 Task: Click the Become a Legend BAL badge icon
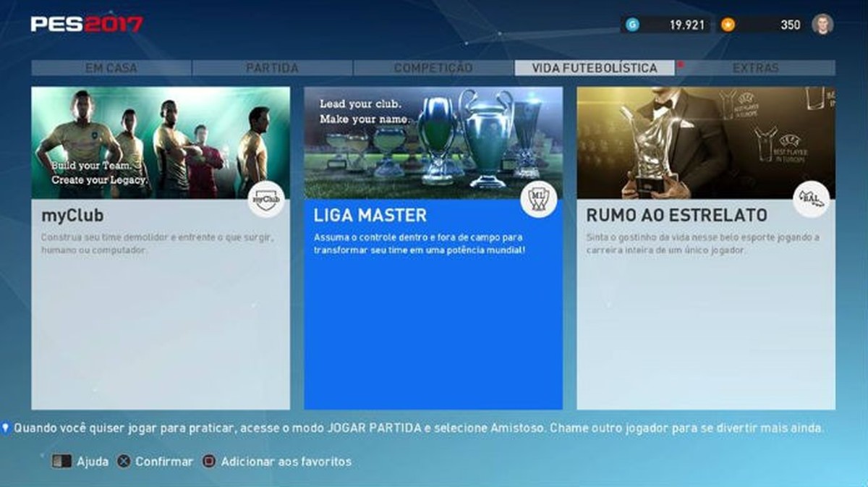pos(811,198)
